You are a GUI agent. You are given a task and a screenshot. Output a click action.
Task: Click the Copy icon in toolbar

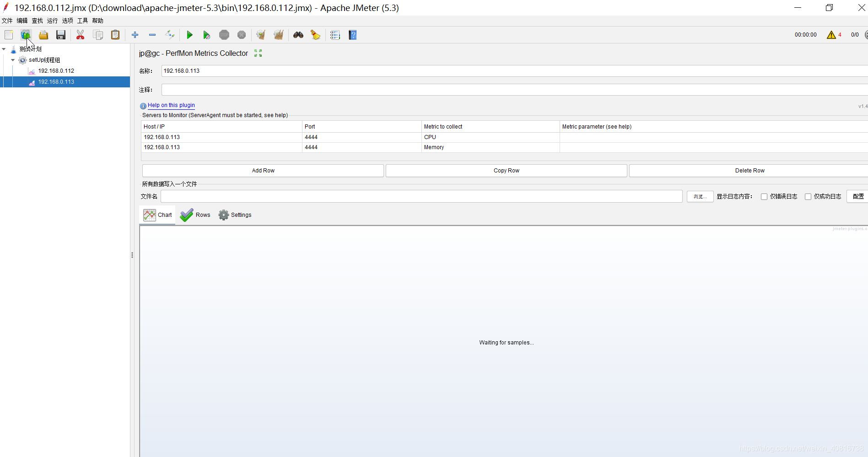pyautogui.click(x=98, y=35)
